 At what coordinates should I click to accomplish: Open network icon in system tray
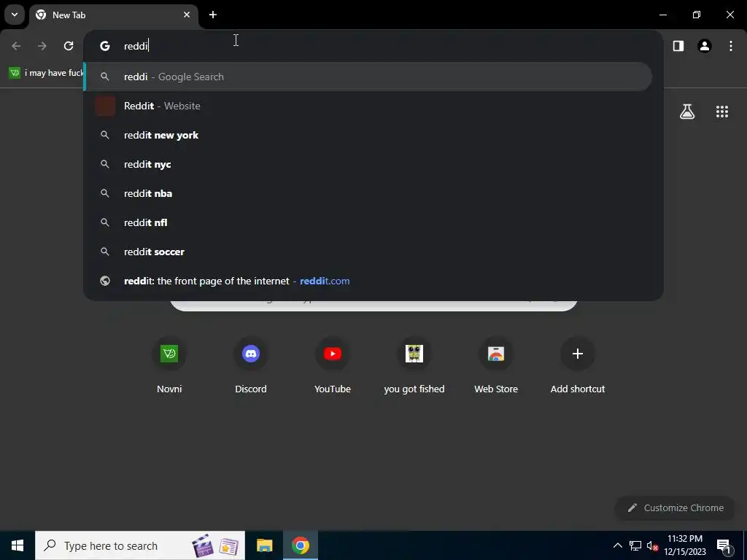(x=635, y=545)
